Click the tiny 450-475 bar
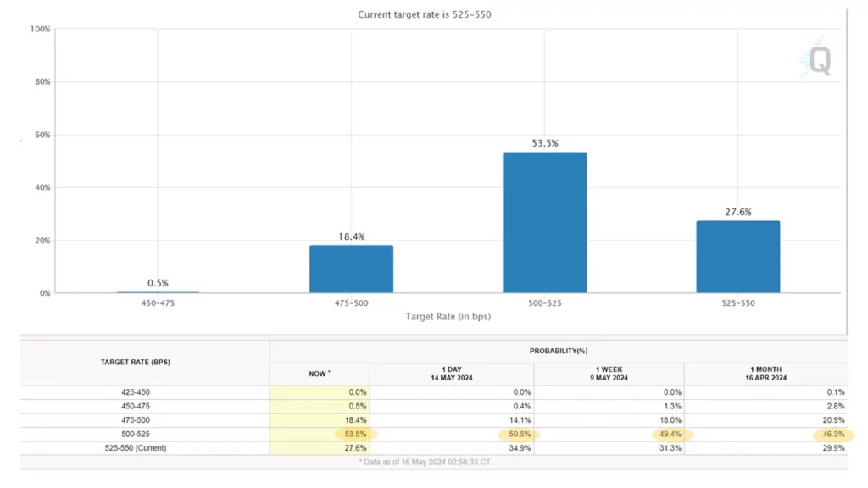868x488 pixels. (x=158, y=292)
